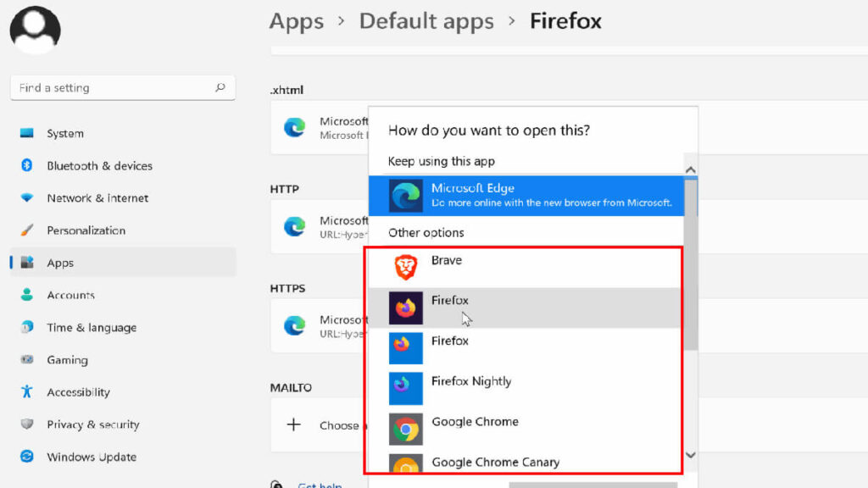Select Google Chrome Canary in the list
This screenshot has width=868, height=488.
click(x=495, y=462)
